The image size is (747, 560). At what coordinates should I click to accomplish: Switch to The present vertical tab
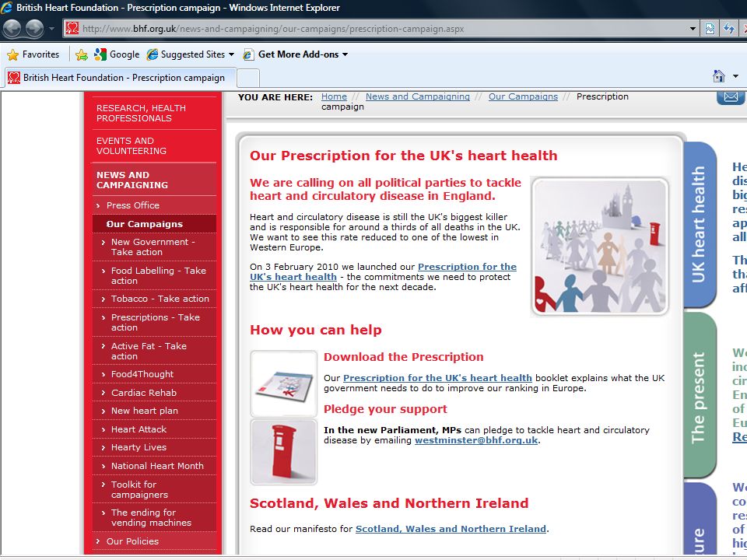click(699, 396)
